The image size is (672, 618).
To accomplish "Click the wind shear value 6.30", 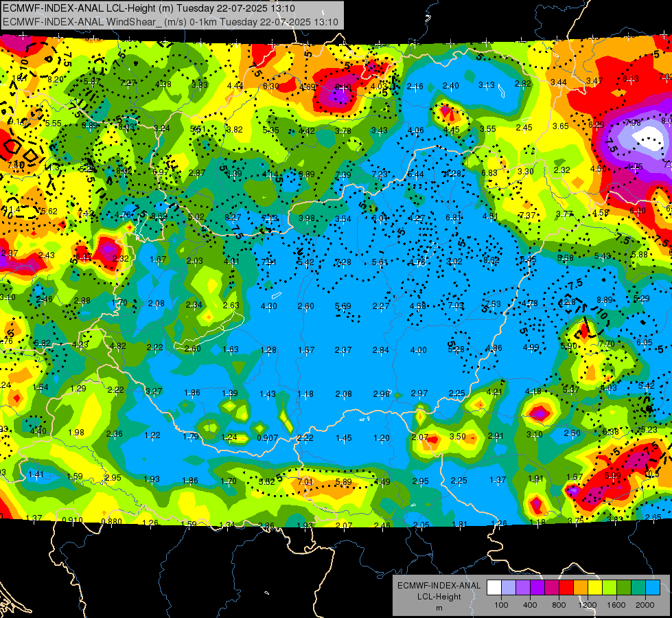I will (270, 87).
